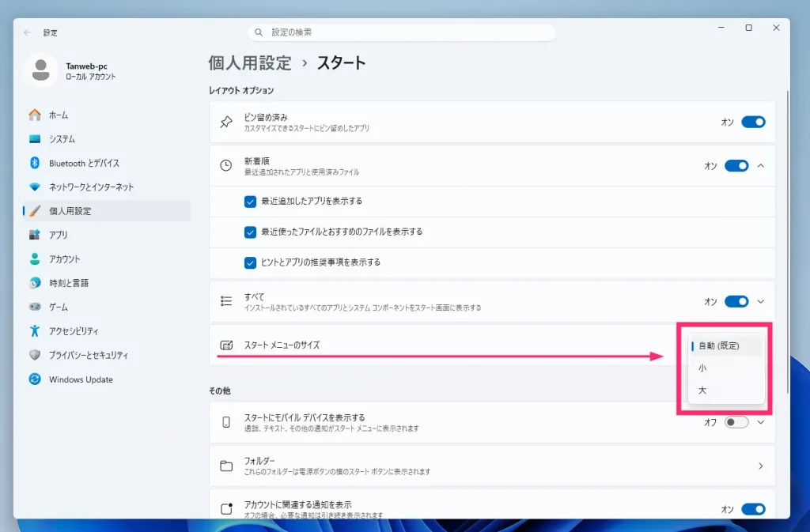
Task: Toggle the ピン留め済み switch off
Action: [753, 123]
